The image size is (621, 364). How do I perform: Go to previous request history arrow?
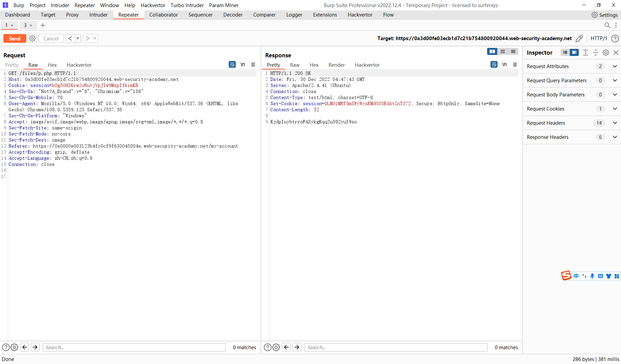(x=70, y=38)
